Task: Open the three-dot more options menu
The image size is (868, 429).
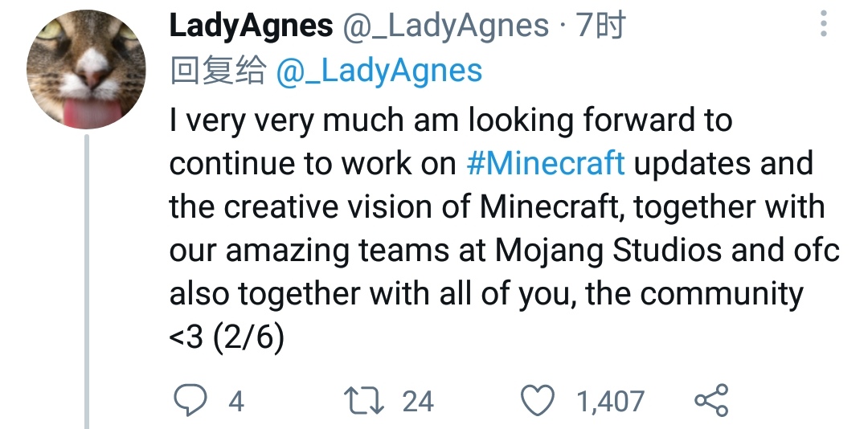Action: 823,24
